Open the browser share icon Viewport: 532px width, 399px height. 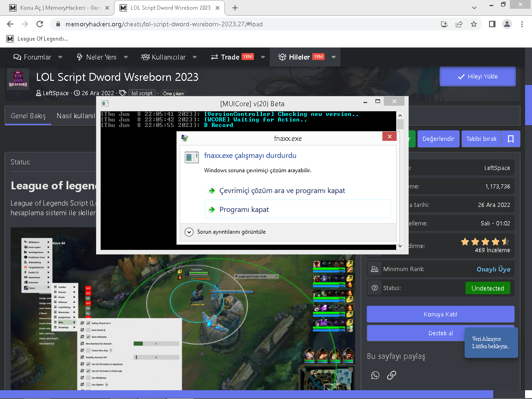coord(459,24)
